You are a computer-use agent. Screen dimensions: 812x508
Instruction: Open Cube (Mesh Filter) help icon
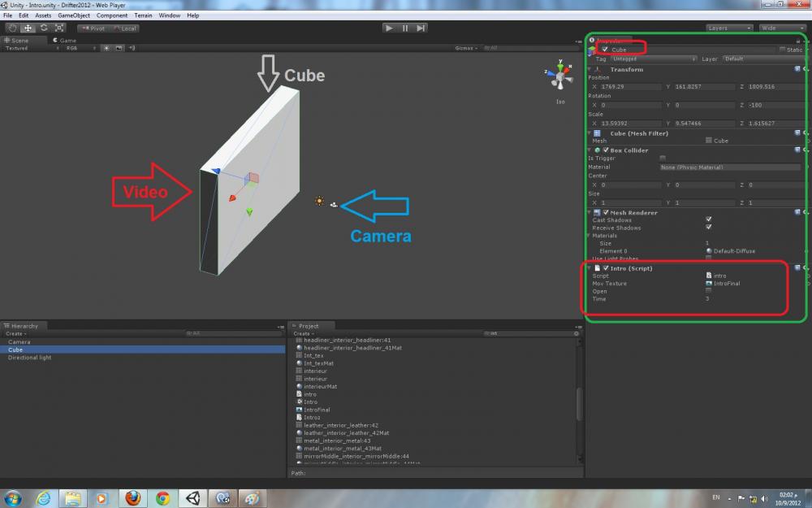(x=797, y=133)
